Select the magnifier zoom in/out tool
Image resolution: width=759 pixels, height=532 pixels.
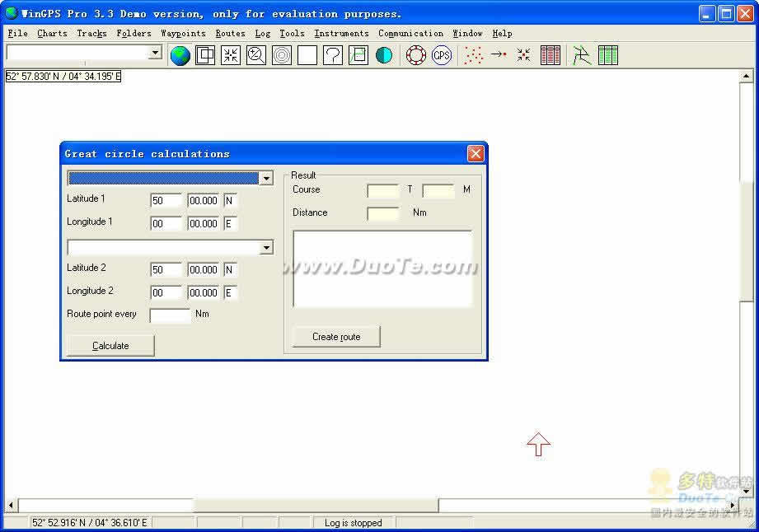256,55
